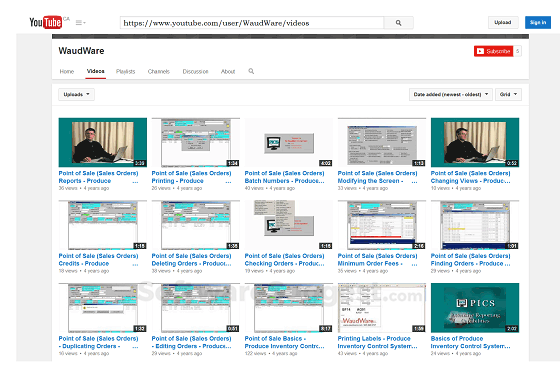Open the About tab
Screen dimensions: 560x372
pyautogui.click(x=228, y=71)
